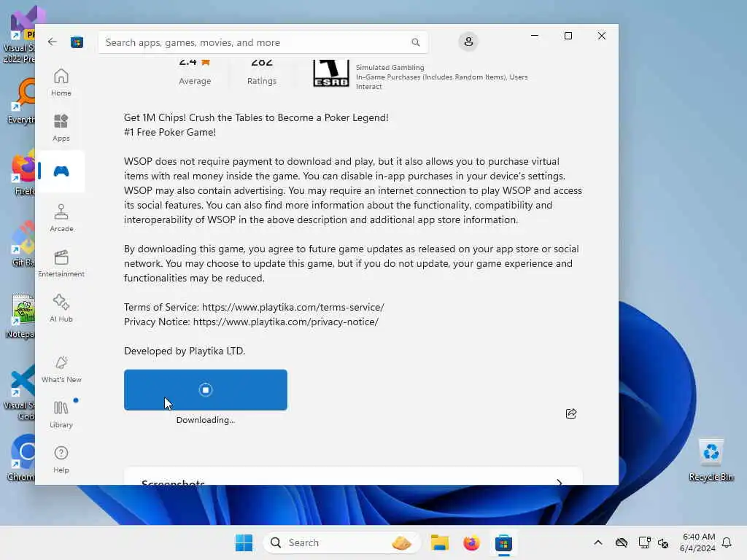The height and width of the screenshot is (560, 747).
Task: Open Help in the sidebar
Action: (61, 459)
